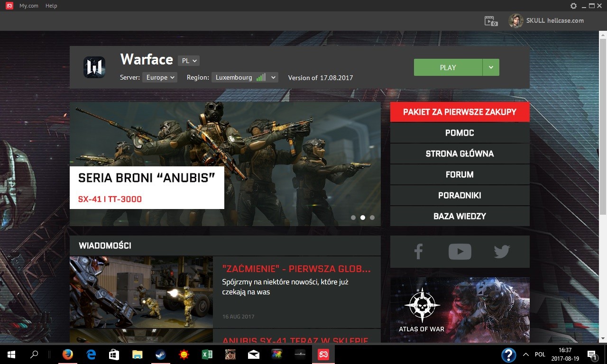Click the My.com Game Center taskbar icon
This screenshot has height=364, width=607.
pyautogui.click(x=323, y=354)
